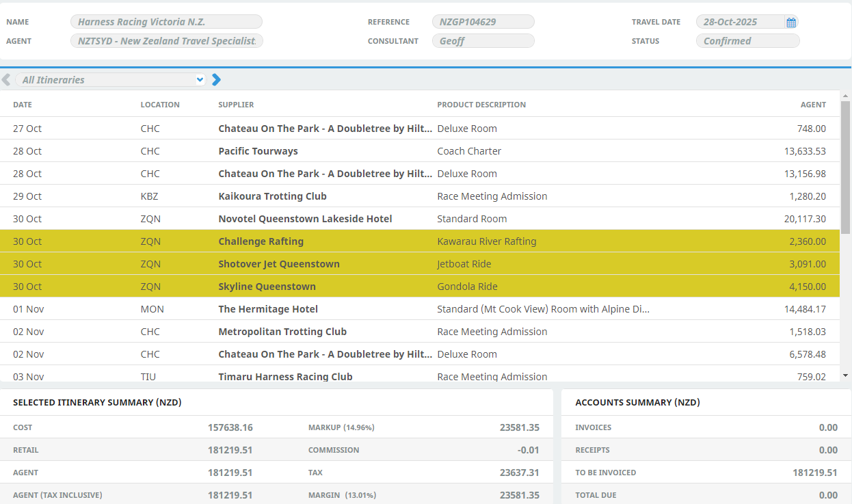This screenshot has height=504, width=852.
Task: Select the Skyline Queenstown Gondola Ride row
Action: click(x=410, y=287)
